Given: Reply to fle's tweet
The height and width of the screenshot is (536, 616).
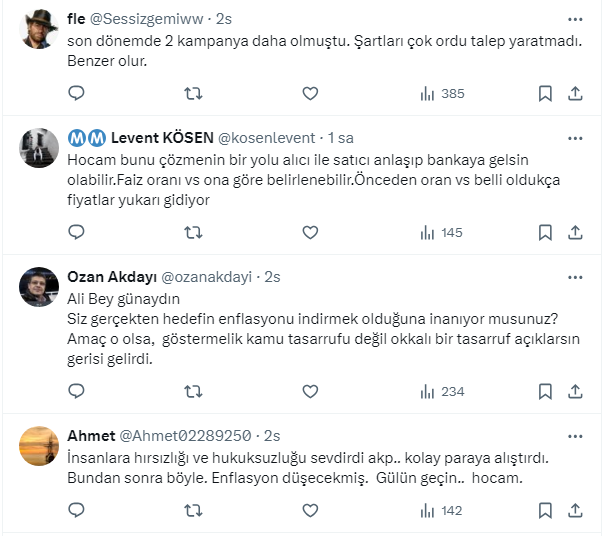Looking at the screenshot, I should pos(77,93).
